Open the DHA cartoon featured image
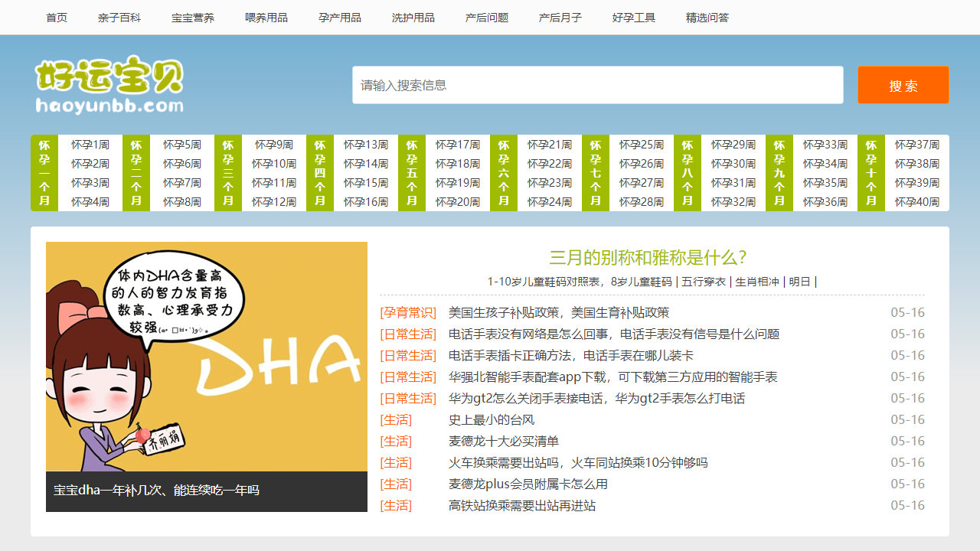The height and width of the screenshot is (551, 980). click(x=207, y=357)
